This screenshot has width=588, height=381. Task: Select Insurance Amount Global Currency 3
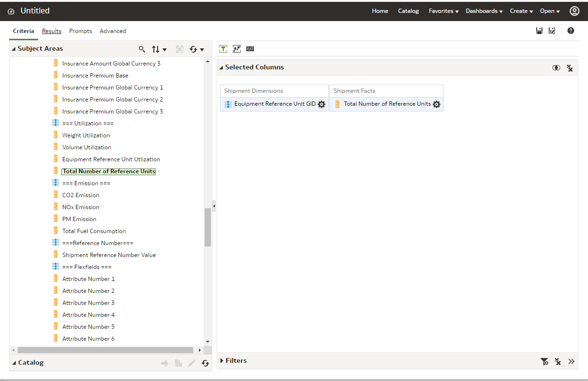point(111,64)
